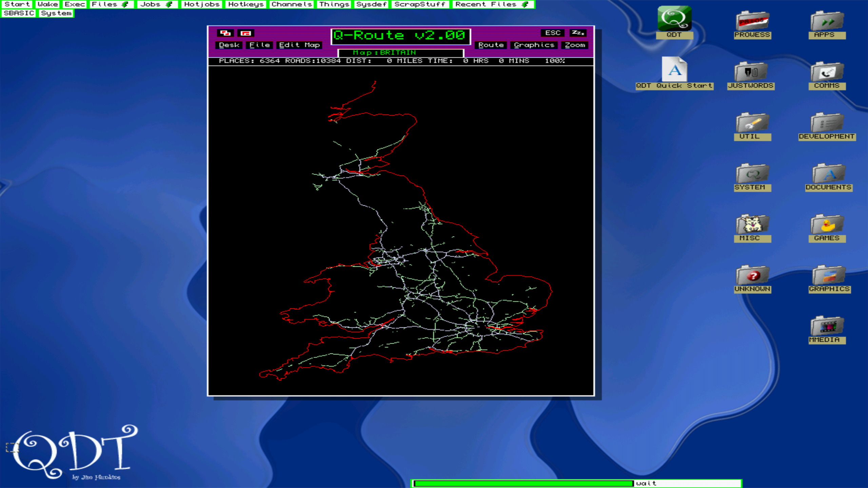Open the Route menu in Q-Route

click(491, 45)
